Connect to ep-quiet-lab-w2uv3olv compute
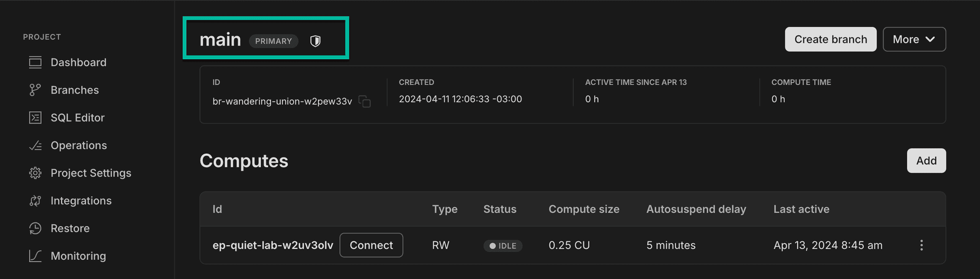The image size is (980, 279). click(x=371, y=245)
